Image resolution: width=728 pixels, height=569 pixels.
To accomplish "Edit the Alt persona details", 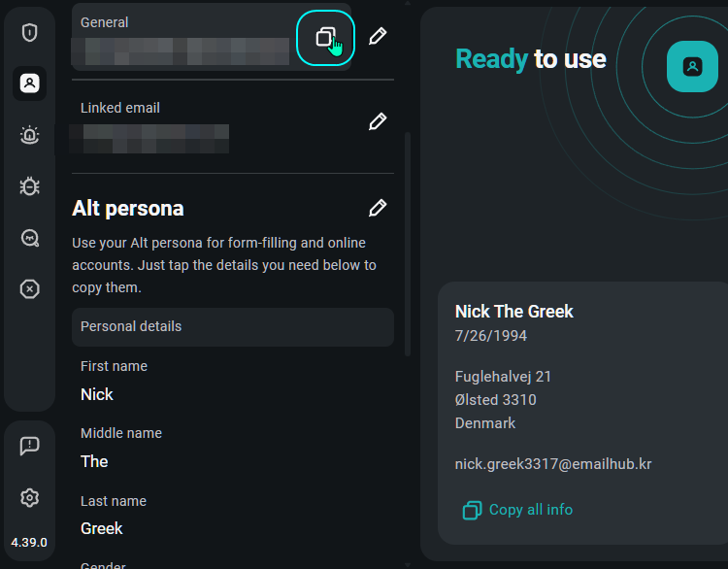I will (x=378, y=208).
